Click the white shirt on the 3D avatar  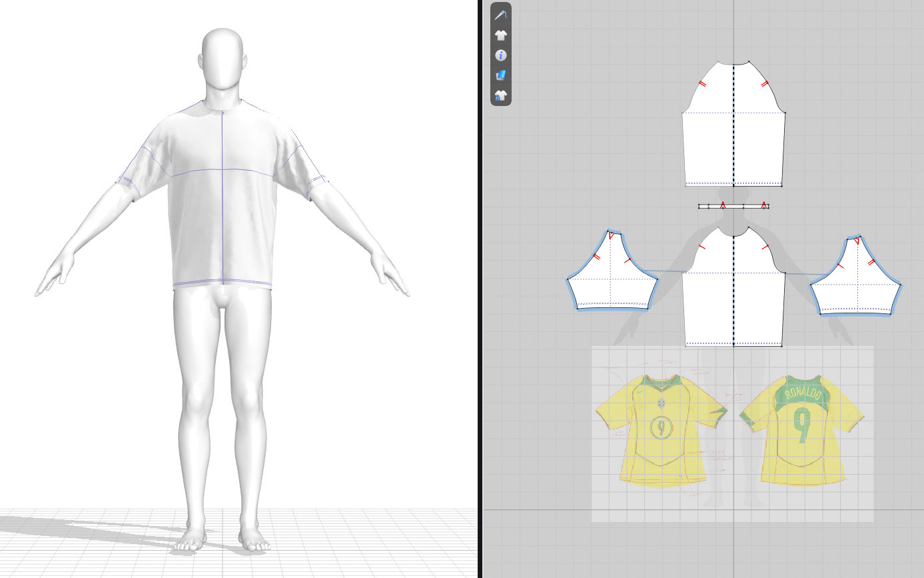(222, 193)
